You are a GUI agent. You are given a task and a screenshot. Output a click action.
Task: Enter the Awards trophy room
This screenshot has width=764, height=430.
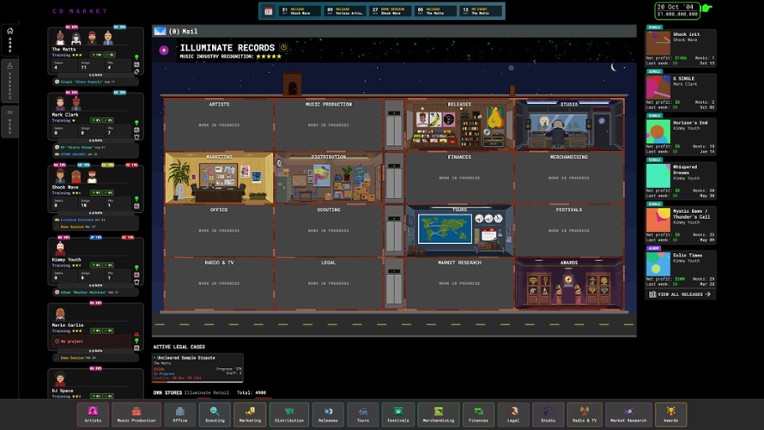(569, 283)
